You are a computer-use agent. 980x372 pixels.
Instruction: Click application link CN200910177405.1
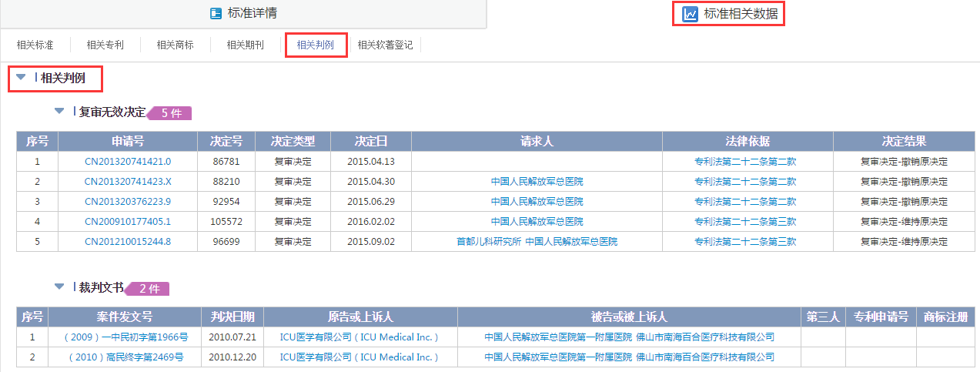(128, 222)
